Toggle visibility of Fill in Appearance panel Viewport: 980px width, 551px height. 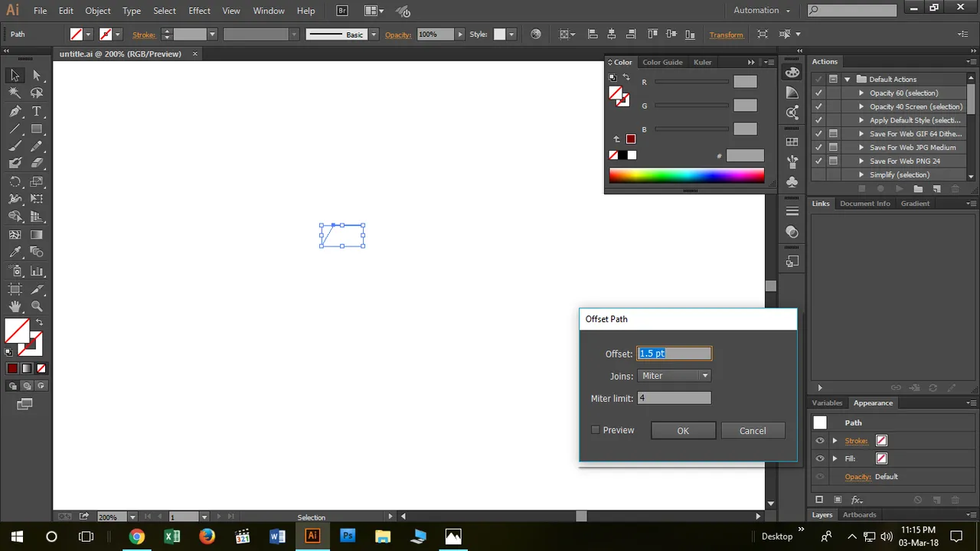(820, 458)
